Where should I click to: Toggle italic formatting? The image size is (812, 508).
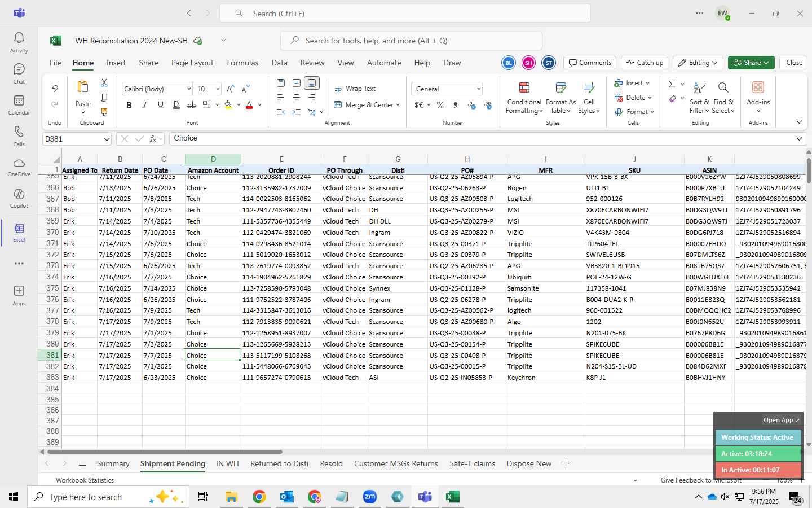pos(145,105)
